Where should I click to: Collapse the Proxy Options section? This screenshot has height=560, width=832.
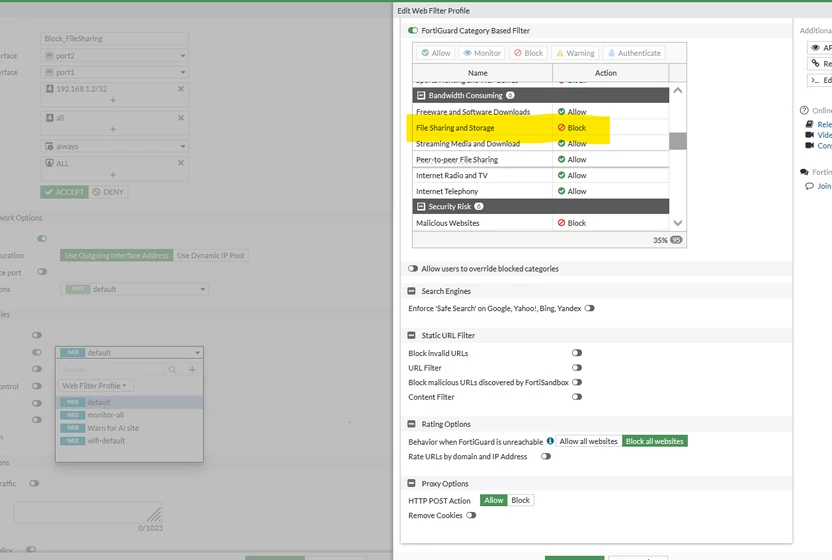[411, 484]
